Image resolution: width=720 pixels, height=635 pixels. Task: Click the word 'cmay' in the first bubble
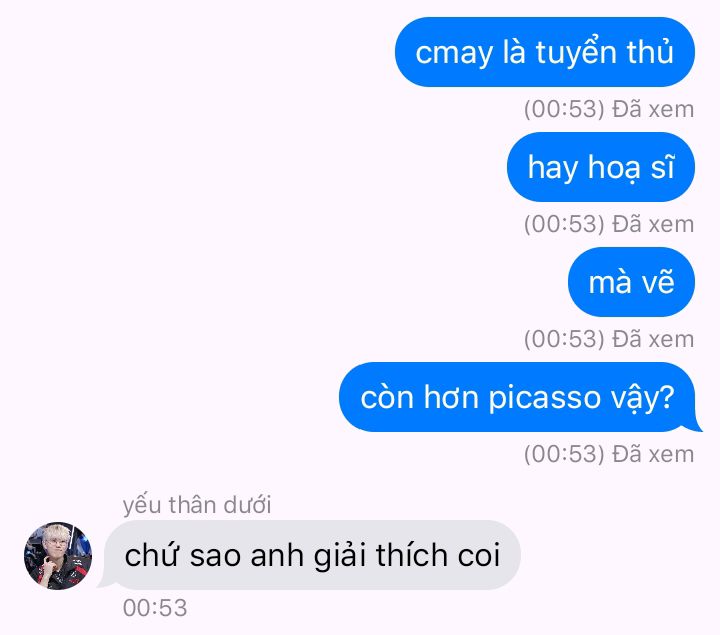[454, 55]
